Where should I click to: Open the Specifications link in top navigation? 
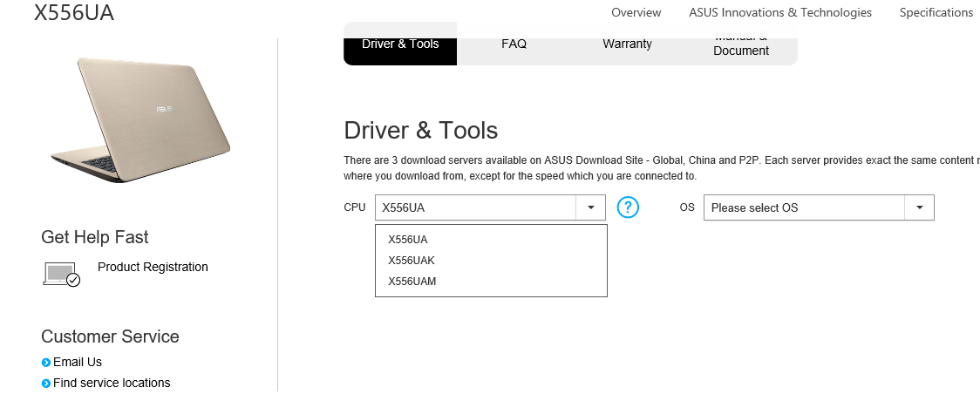pyautogui.click(x=936, y=12)
